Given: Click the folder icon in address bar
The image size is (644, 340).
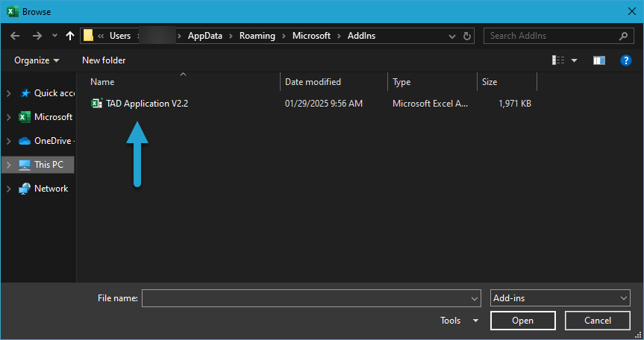Looking at the screenshot, I should [88, 36].
